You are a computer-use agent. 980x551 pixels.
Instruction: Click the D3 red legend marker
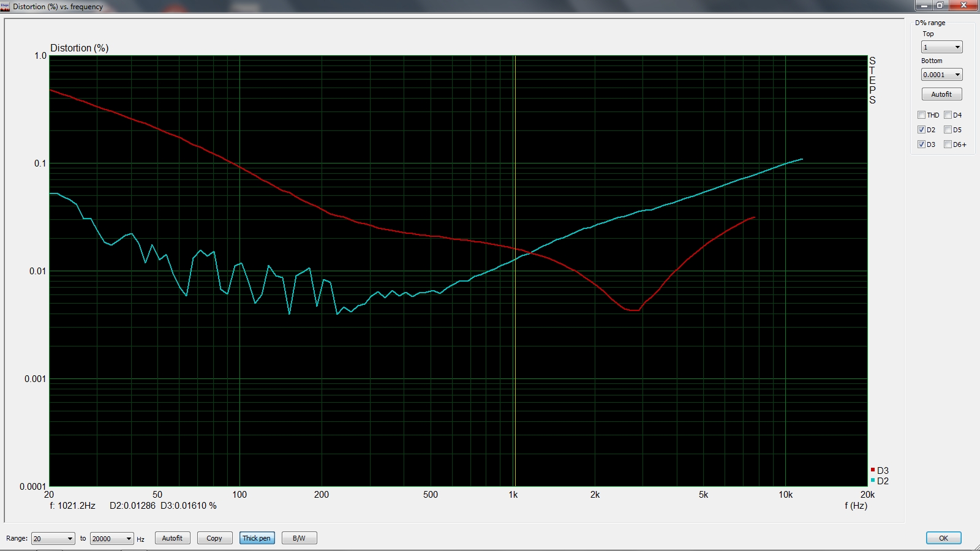[x=872, y=470]
